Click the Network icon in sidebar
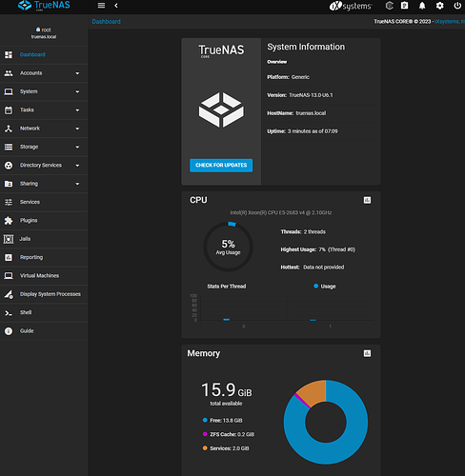The width and height of the screenshot is (465, 476). tap(9, 129)
